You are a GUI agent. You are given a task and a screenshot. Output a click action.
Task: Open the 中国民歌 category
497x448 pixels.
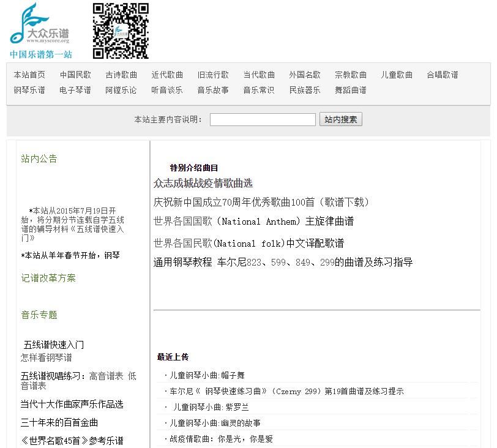click(x=75, y=75)
